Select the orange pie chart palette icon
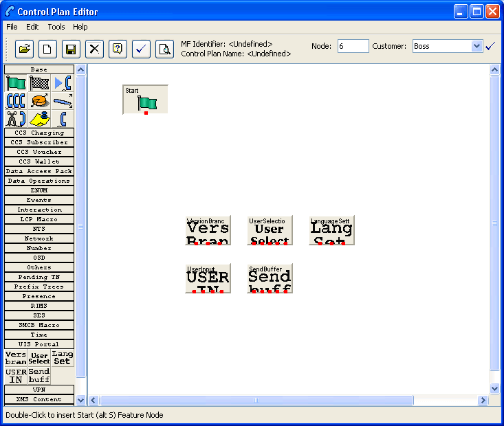The width and height of the screenshot is (504, 426). (x=39, y=101)
